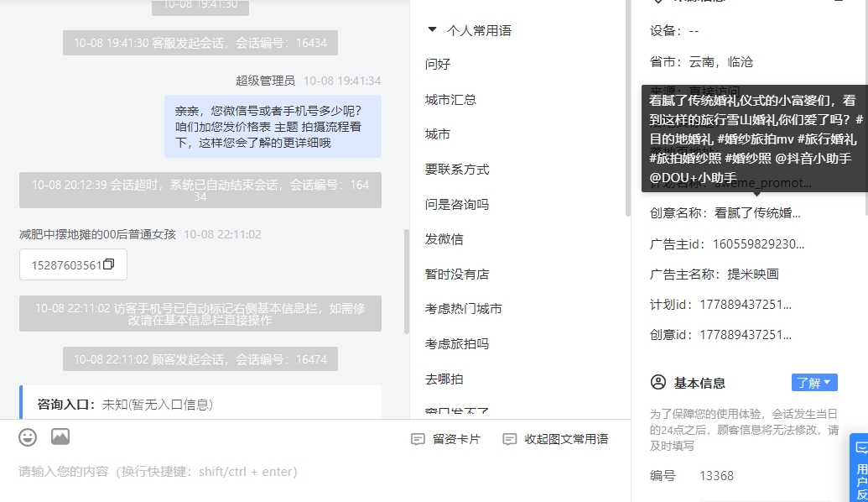Open the emoji picker icon
Image resolution: width=868 pixels, height=502 pixels.
pyautogui.click(x=28, y=437)
